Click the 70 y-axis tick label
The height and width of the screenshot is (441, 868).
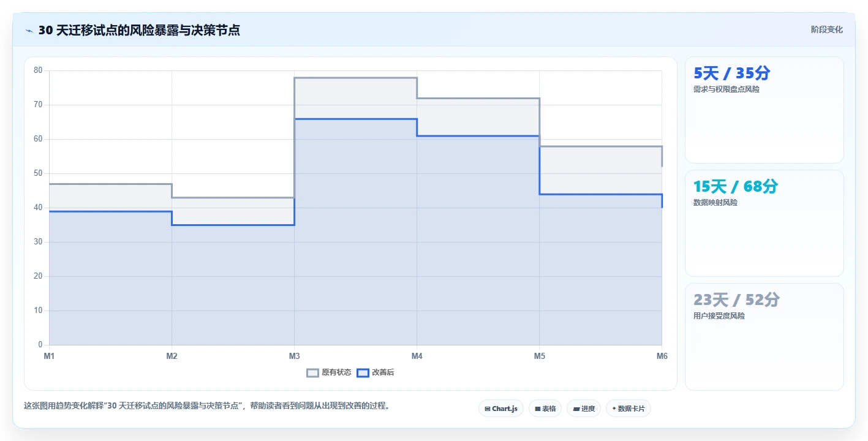(x=38, y=105)
